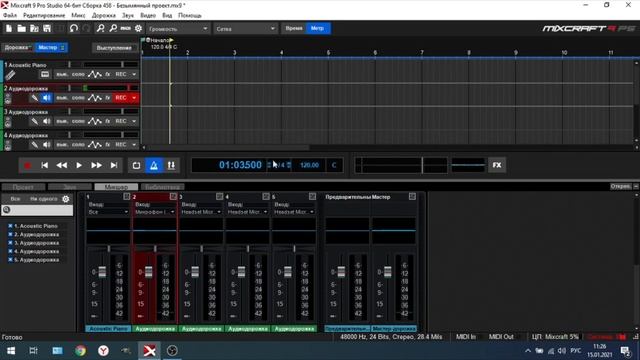
Task: Rewind to the start of the project
Action: 44,165
